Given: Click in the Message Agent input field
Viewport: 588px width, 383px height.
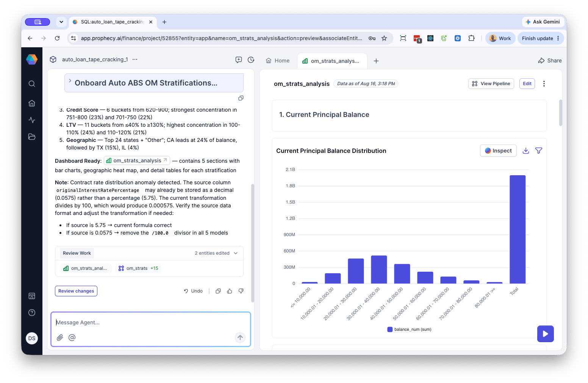Looking at the screenshot, I should pos(151,322).
